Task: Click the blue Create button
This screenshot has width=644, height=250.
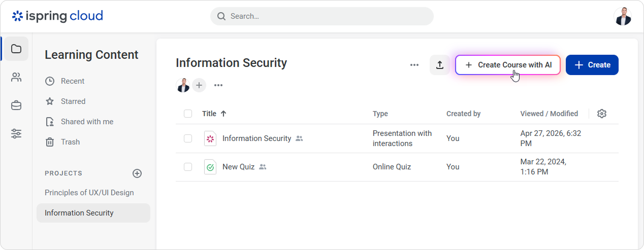Action: 592,65
